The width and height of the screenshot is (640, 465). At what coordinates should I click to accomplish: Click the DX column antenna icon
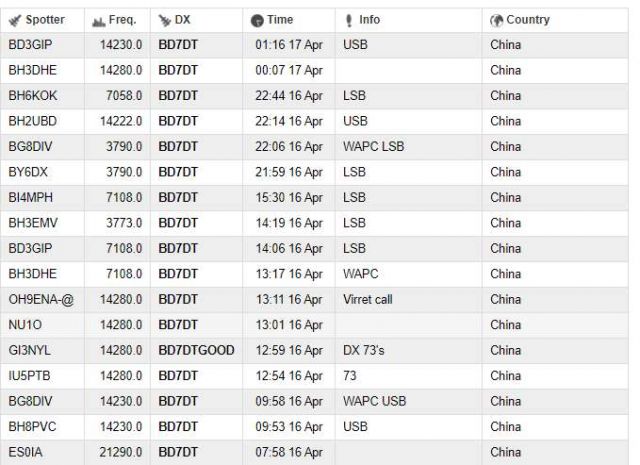164,20
